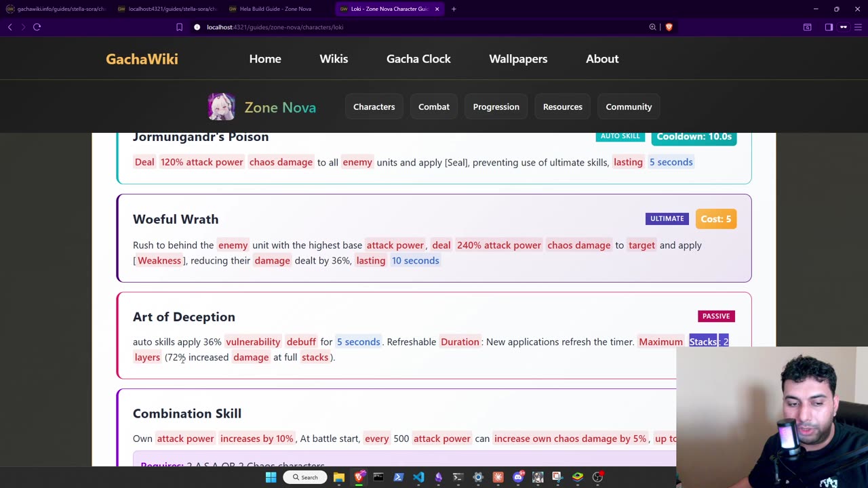Click the address bar URL field
This screenshot has height=488, width=868.
420,27
